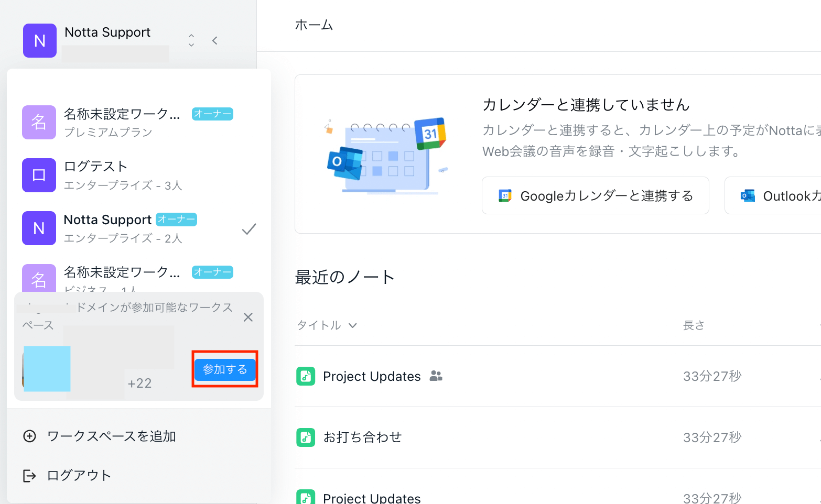This screenshot has height=504, width=821.
Task: Click ワークスペースを追加 menu item
Action: 100,436
